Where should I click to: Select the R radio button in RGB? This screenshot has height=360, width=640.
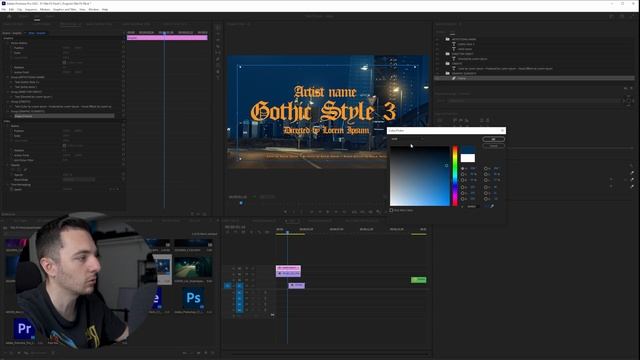(x=462, y=187)
